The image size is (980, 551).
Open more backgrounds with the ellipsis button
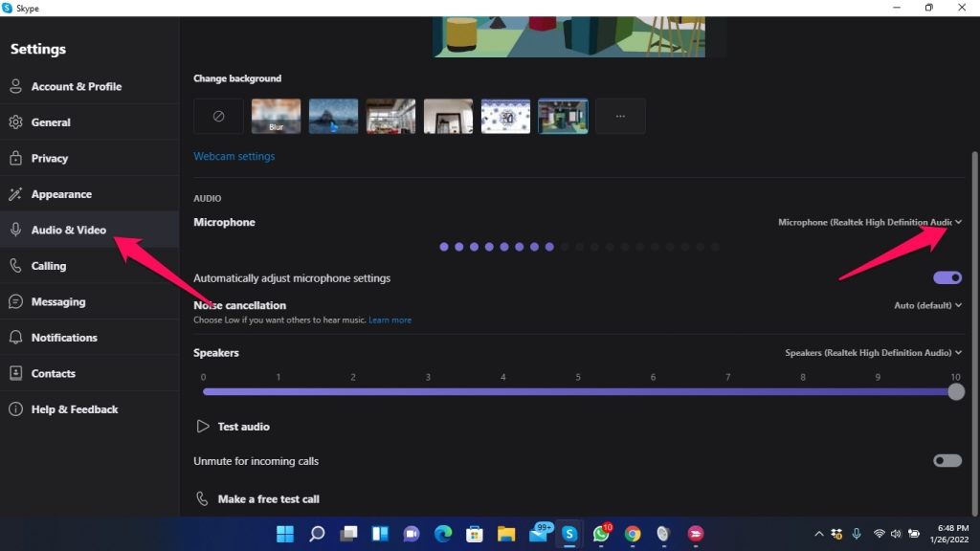click(x=620, y=116)
